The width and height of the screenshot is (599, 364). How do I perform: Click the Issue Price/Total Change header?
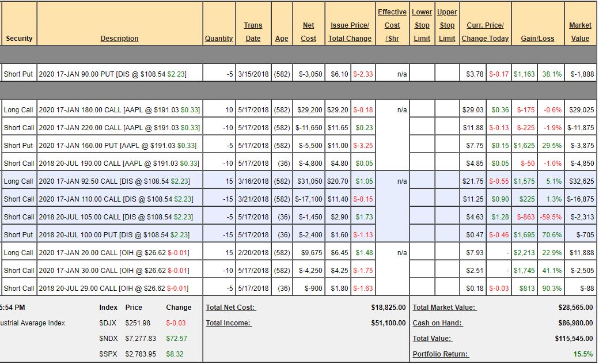click(x=350, y=32)
